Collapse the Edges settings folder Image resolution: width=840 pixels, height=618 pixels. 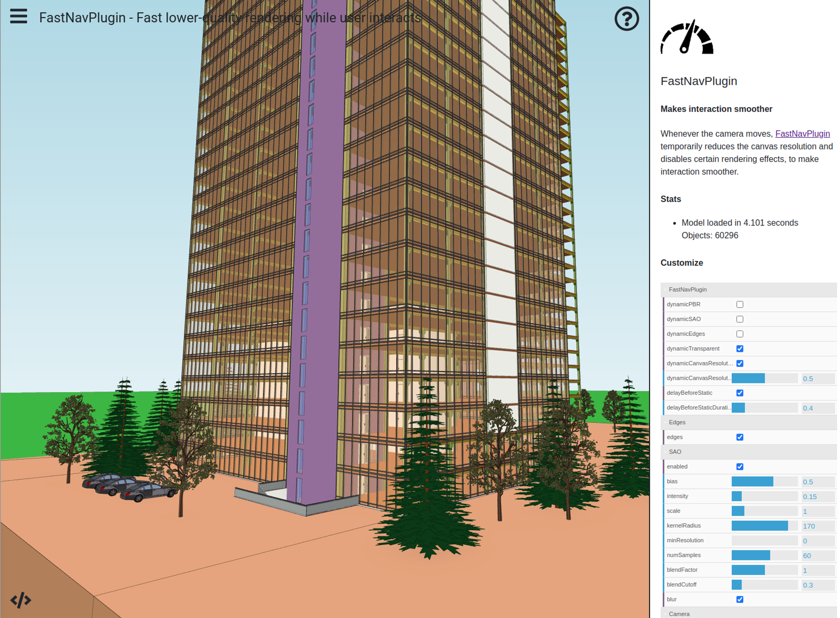749,422
